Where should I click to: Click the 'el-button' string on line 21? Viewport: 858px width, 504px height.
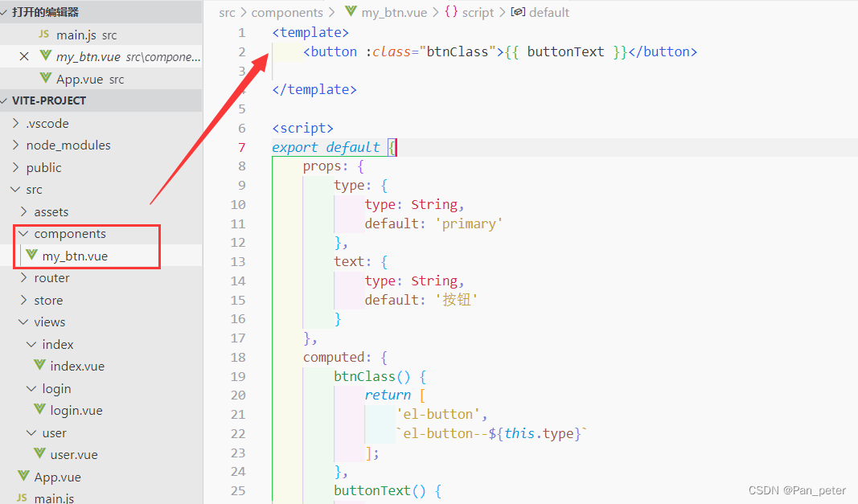[437, 414]
